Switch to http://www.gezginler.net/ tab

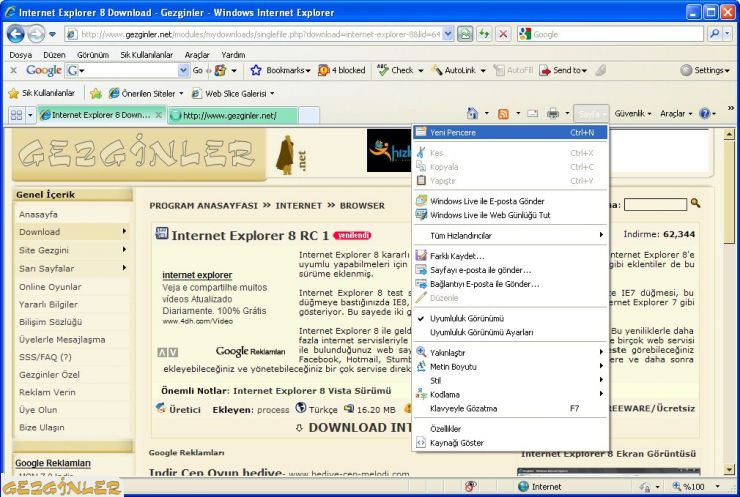(233, 115)
